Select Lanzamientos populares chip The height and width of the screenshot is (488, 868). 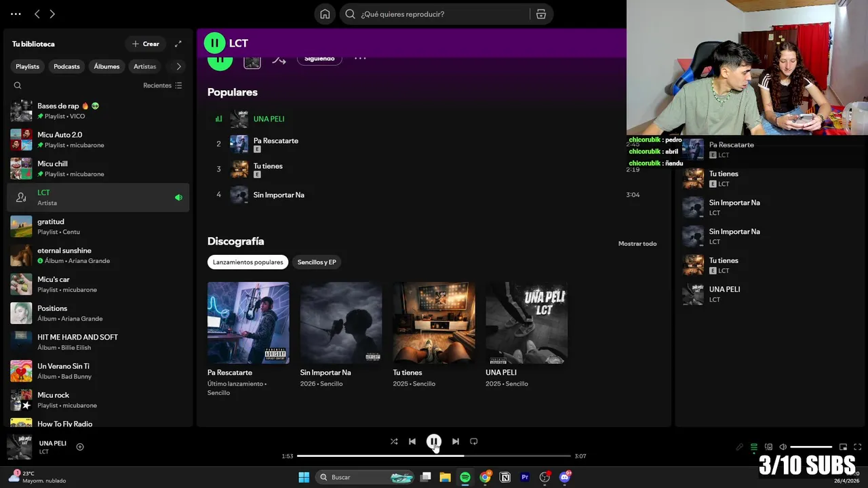click(x=248, y=262)
